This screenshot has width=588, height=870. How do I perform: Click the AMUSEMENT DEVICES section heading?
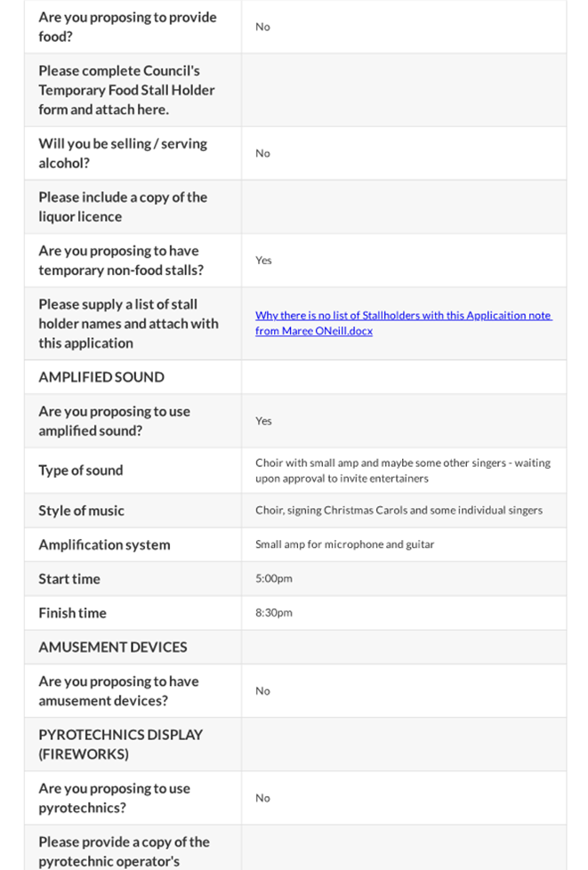(x=113, y=647)
